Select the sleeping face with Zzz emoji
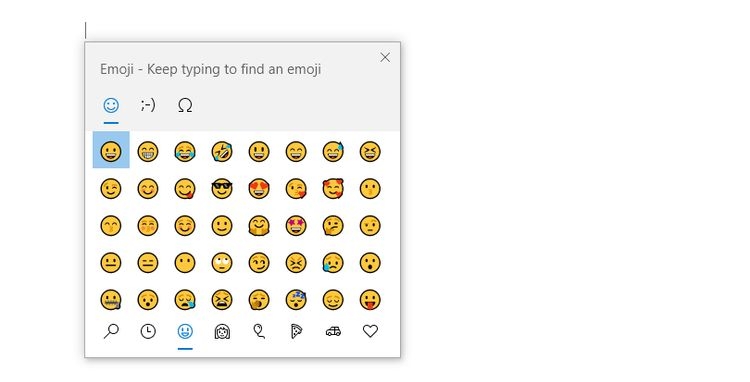Screen dimensions: 750x382 [296, 300]
